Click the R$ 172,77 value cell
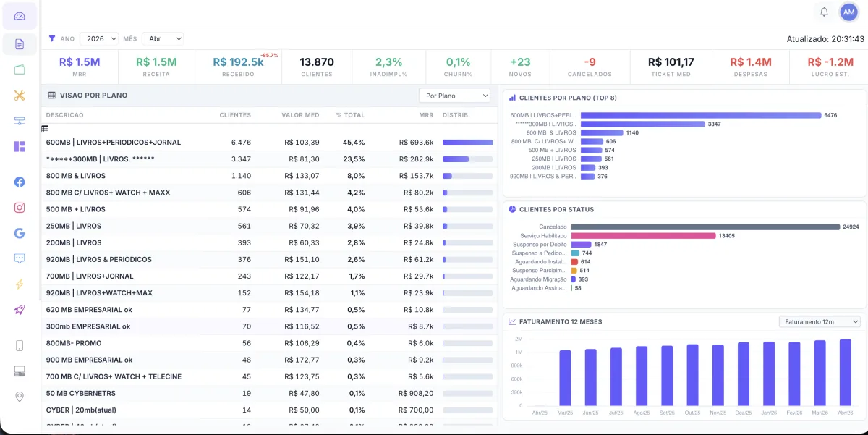This screenshot has height=435, width=868. (x=303, y=360)
